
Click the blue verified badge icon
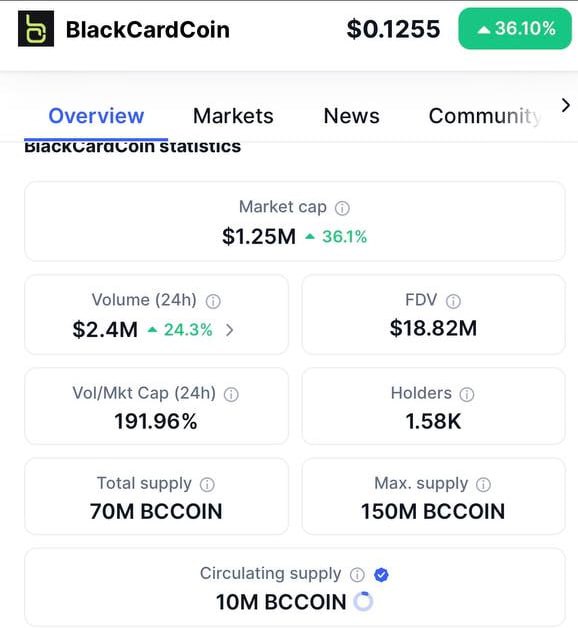[381, 575]
